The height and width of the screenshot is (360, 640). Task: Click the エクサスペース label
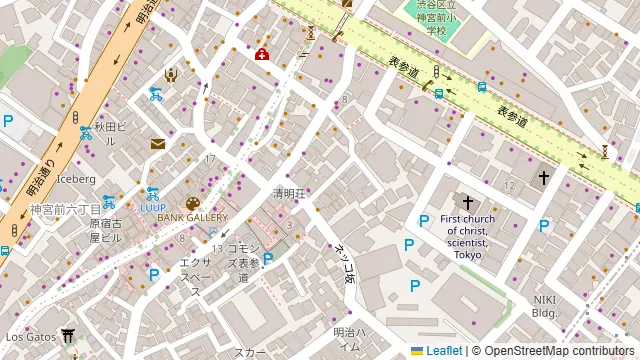click(x=196, y=277)
